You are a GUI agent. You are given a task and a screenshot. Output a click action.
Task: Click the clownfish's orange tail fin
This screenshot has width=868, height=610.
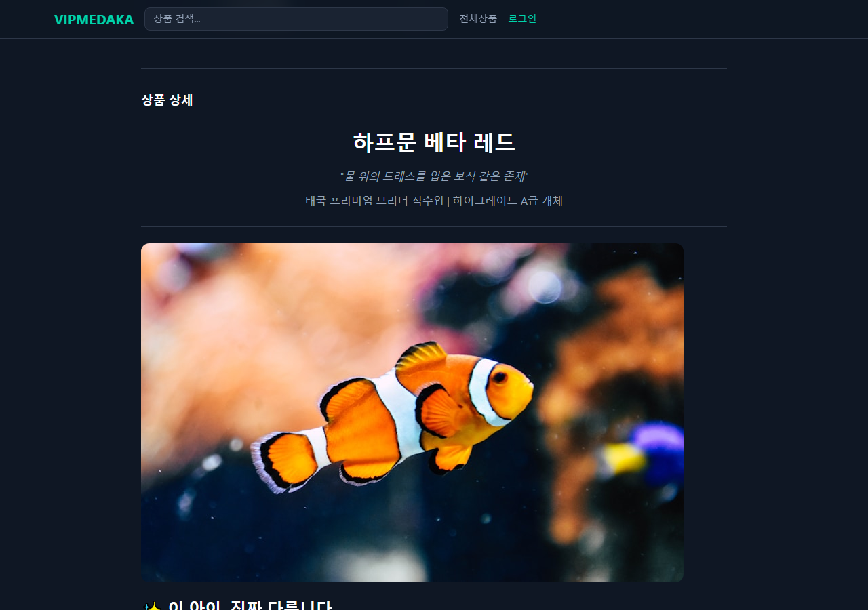pos(285,462)
